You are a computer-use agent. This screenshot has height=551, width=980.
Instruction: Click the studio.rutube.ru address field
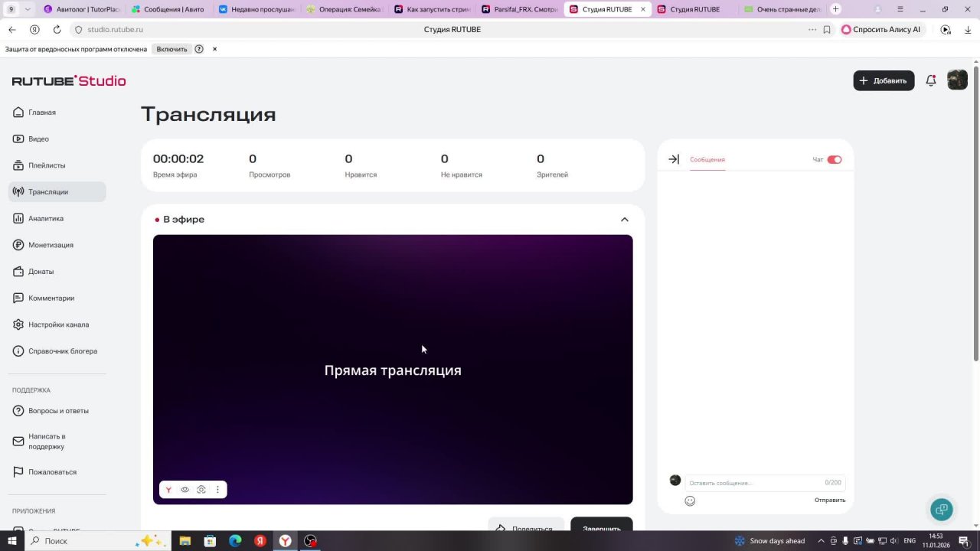115,30
